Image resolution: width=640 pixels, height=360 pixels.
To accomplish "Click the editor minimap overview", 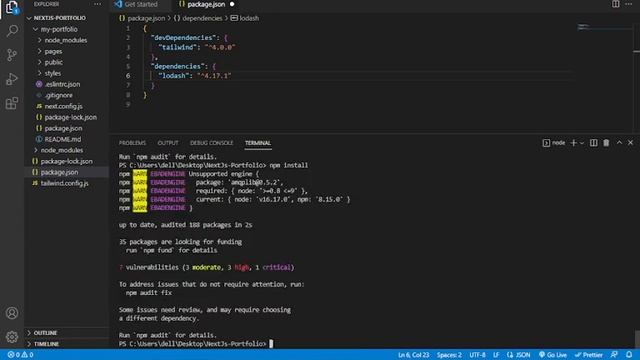I will click(603, 28).
